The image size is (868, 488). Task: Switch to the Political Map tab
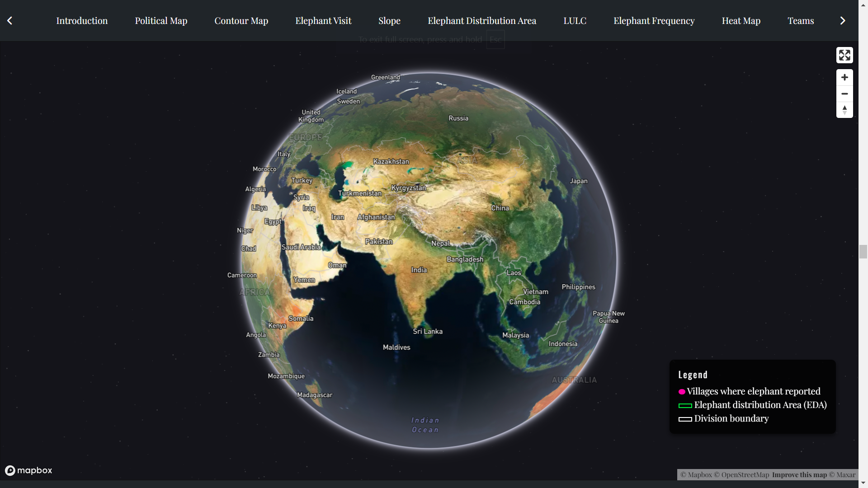click(161, 21)
